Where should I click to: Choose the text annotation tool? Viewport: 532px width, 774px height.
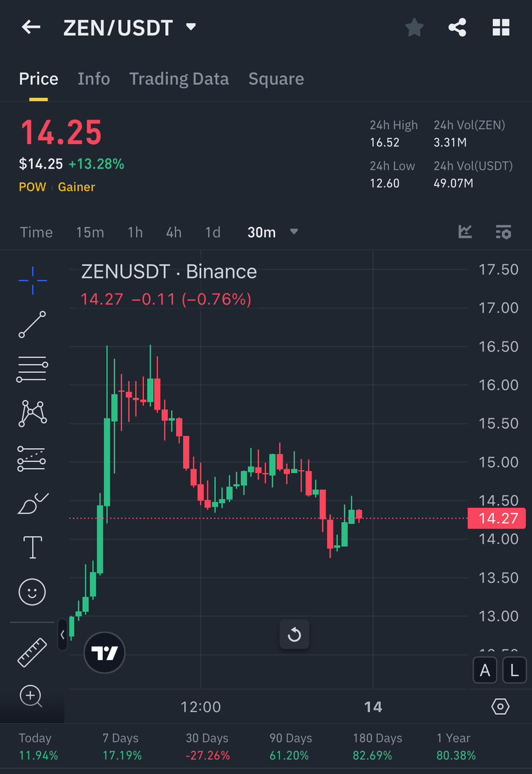click(32, 547)
